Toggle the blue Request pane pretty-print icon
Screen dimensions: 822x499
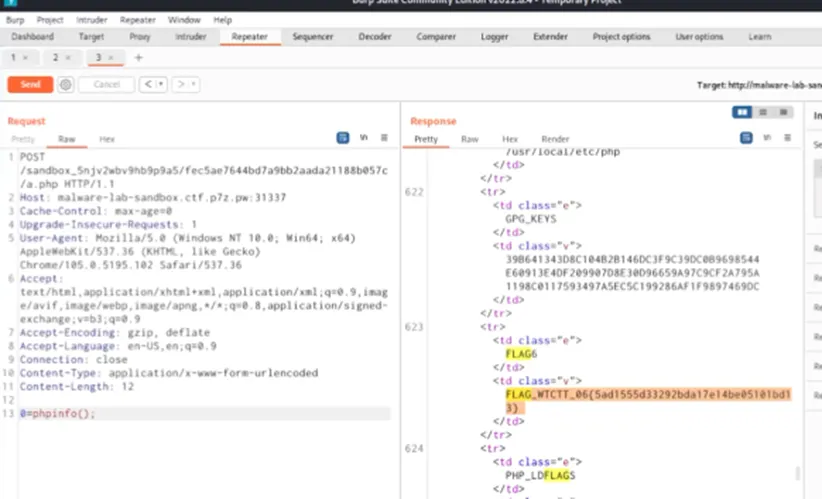[343, 138]
